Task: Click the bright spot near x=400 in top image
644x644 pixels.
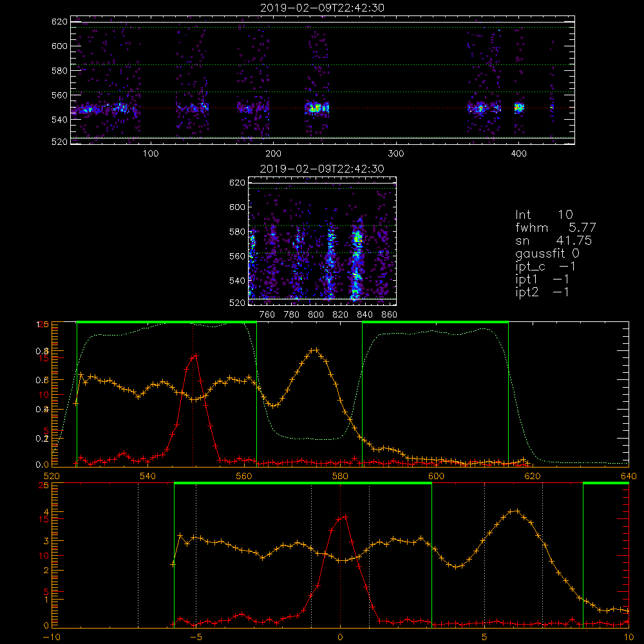Action: [519, 108]
